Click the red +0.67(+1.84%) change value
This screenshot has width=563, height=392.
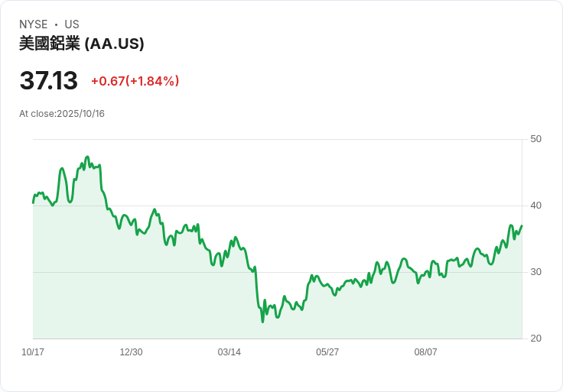coord(135,81)
